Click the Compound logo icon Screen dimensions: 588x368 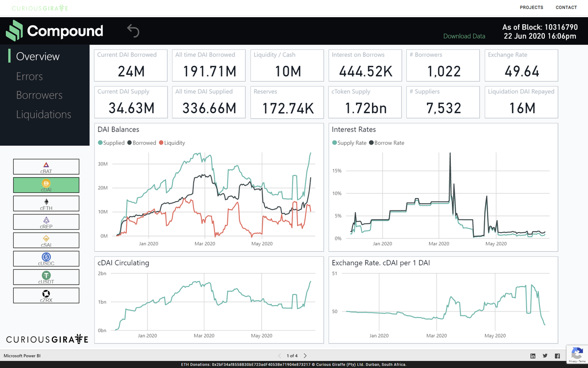[x=14, y=30]
